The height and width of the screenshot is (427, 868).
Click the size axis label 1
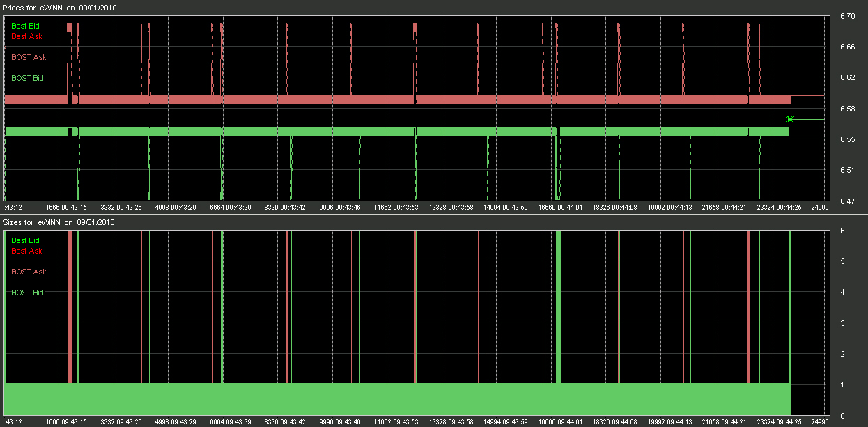click(x=842, y=385)
